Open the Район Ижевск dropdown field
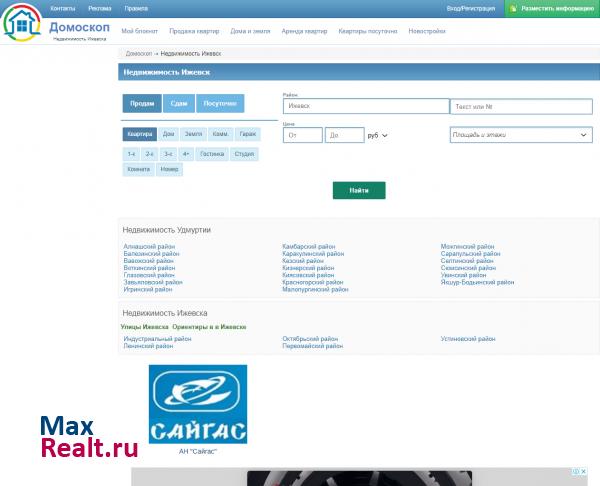600x486 pixels. 364,106
